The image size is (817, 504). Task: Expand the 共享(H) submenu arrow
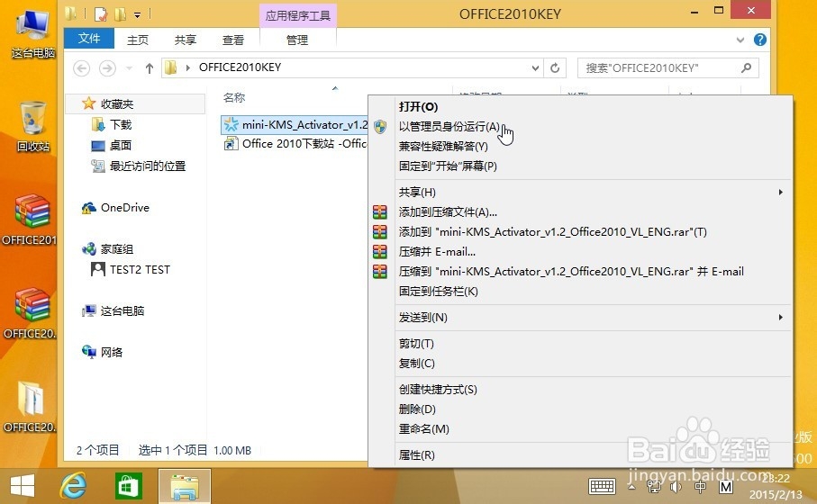[781, 192]
